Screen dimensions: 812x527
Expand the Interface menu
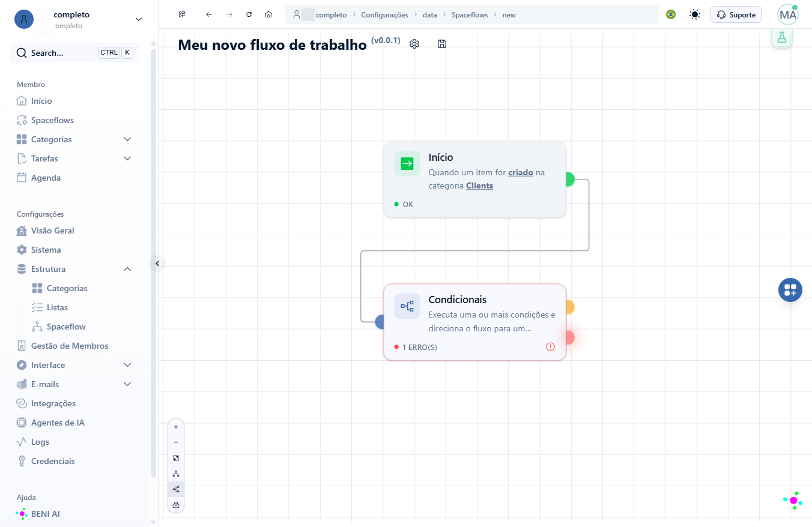pyautogui.click(x=127, y=365)
